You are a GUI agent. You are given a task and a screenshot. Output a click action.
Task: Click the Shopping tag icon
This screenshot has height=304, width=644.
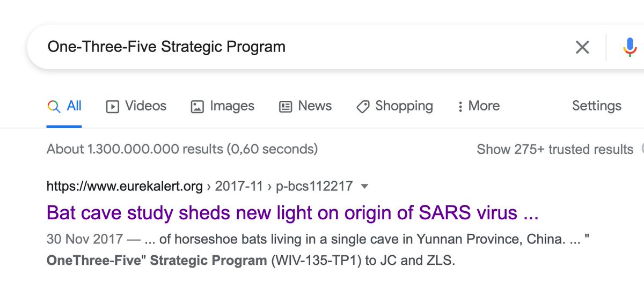363,107
